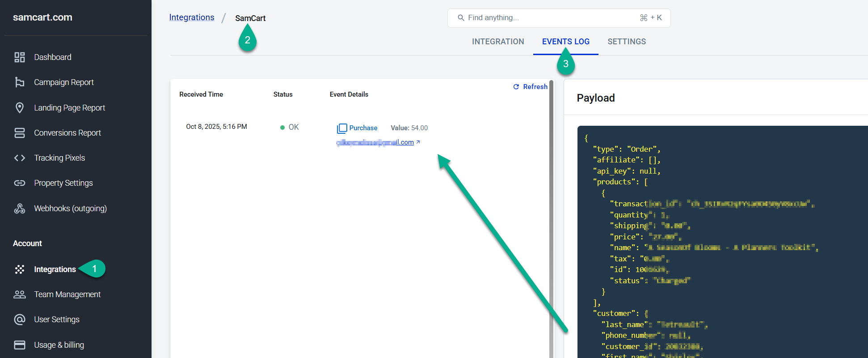Viewport: 868px width, 358px height.
Task: Focus the Find anything search field
Action: [x=559, y=18]
